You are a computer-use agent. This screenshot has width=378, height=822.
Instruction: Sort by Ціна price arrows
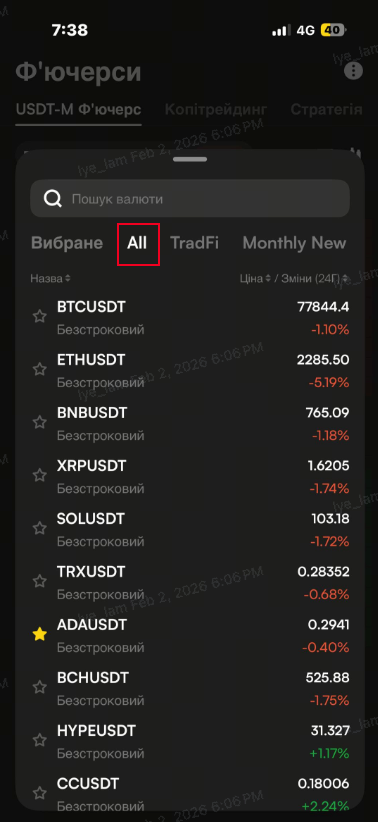click(268, 278)
